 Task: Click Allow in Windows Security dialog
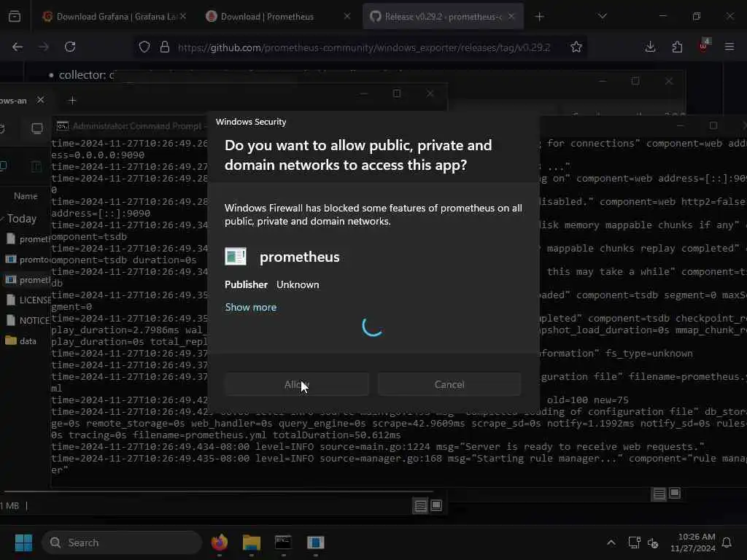[297, 384]
